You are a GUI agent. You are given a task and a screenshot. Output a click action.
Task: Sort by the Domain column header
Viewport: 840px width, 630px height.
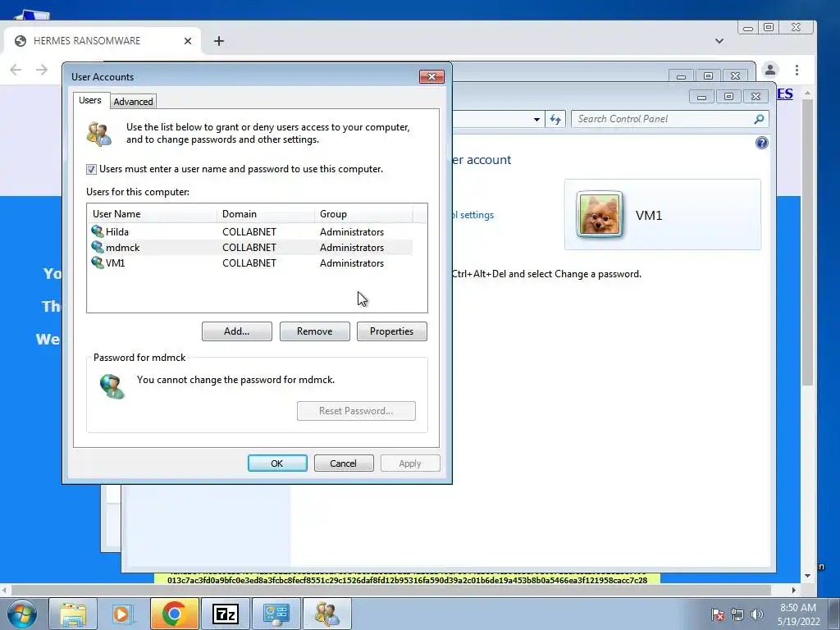pos(266,214)
